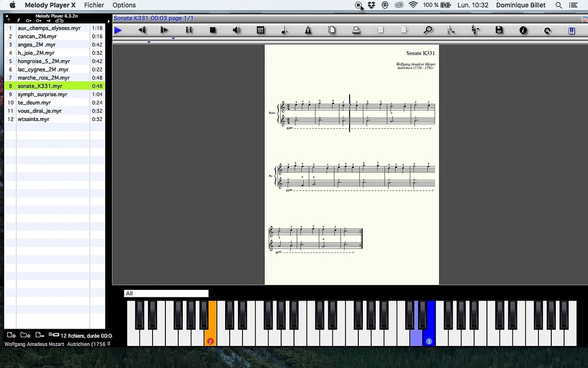Click the All staff selector field

tap(166, 293)
